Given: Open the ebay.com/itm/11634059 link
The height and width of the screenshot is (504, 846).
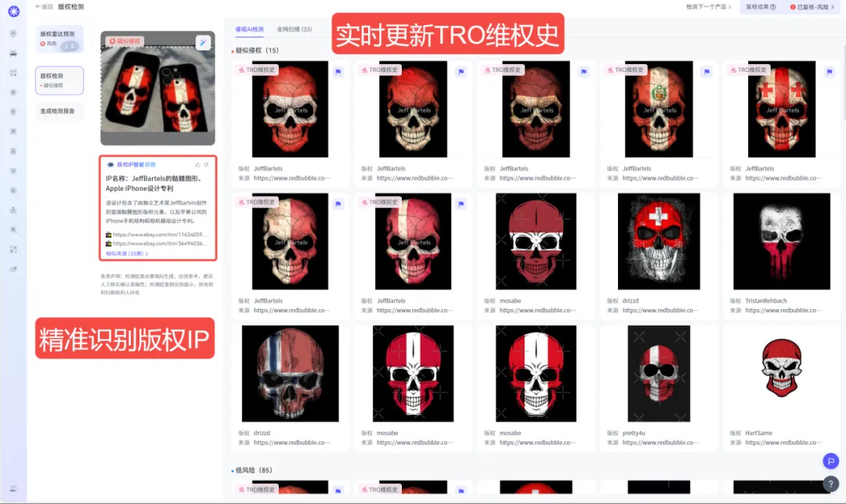Looking at the screenshot, I should pos(159,235).
